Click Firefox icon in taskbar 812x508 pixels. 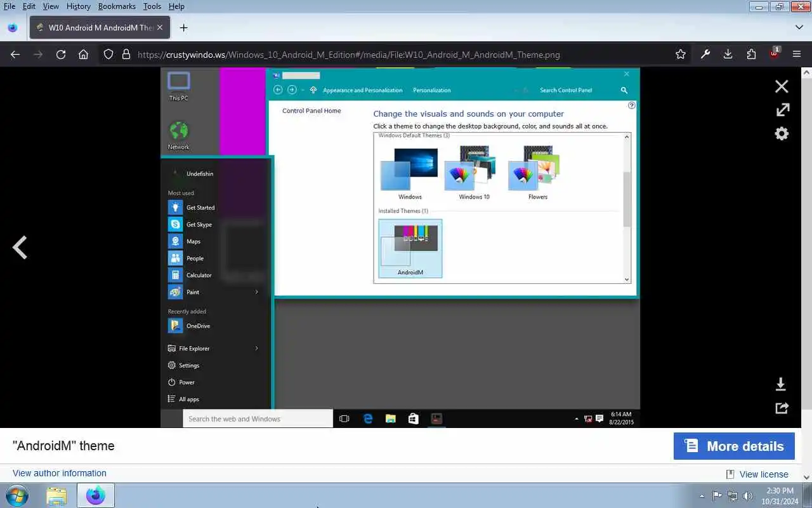[96, 496]
